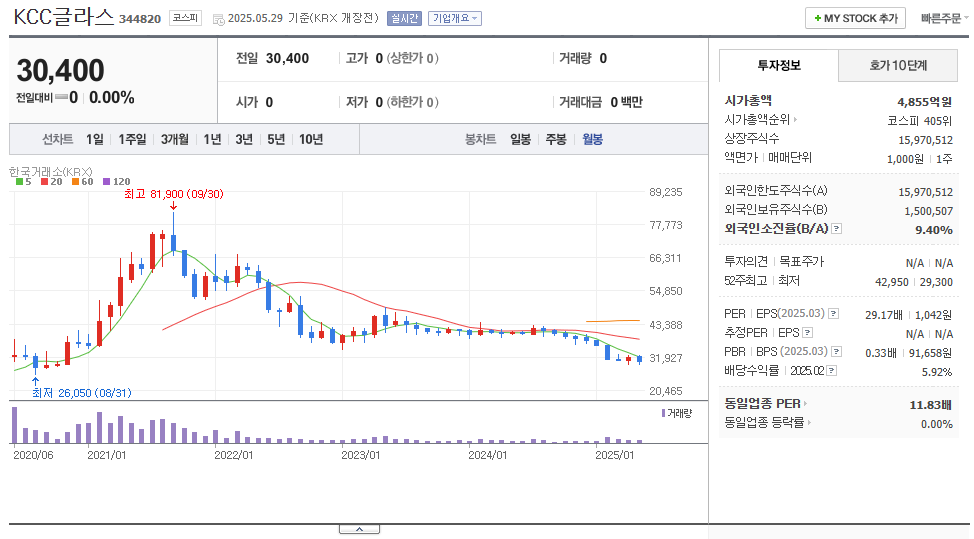Image resolution: width=974 pixels, height=539 pixels.
Task: Click the 최고 81,900 (09/30) chart label
Action: (x=173, y=194)
